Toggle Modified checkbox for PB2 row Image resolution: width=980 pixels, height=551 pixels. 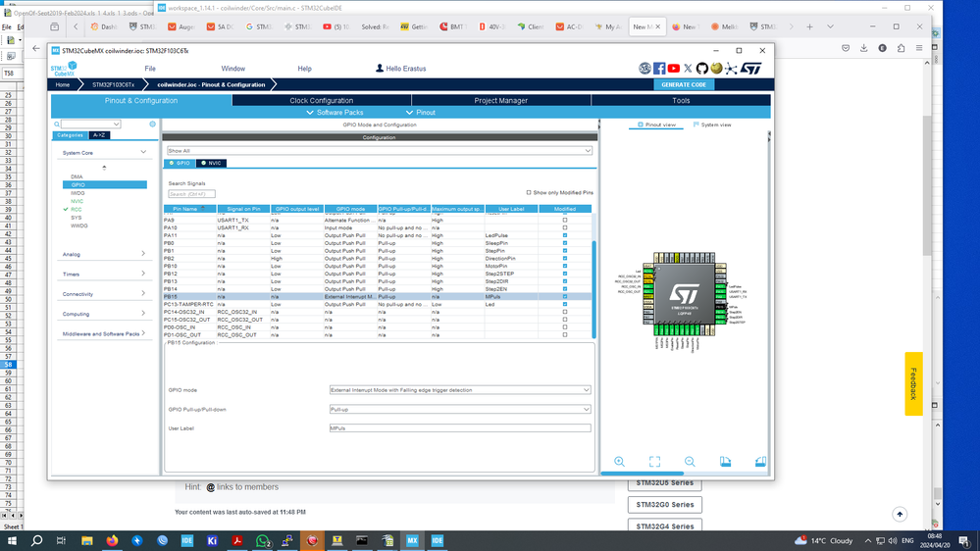[x=565, y=258]
